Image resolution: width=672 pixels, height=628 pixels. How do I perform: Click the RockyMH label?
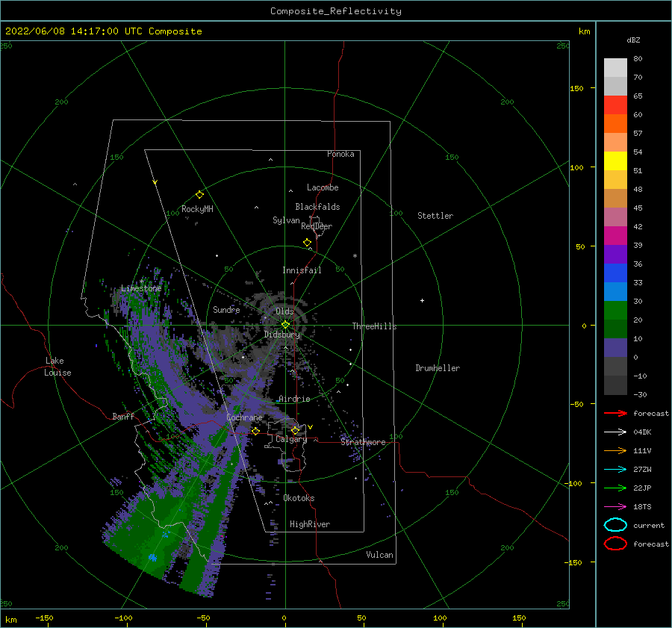197,209
